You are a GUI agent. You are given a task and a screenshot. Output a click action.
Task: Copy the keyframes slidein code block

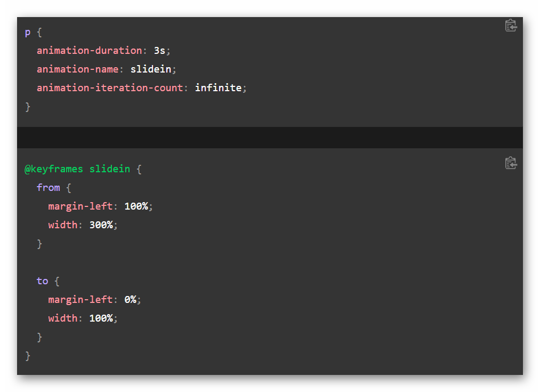pyautogui.click(x=511, y=163)
